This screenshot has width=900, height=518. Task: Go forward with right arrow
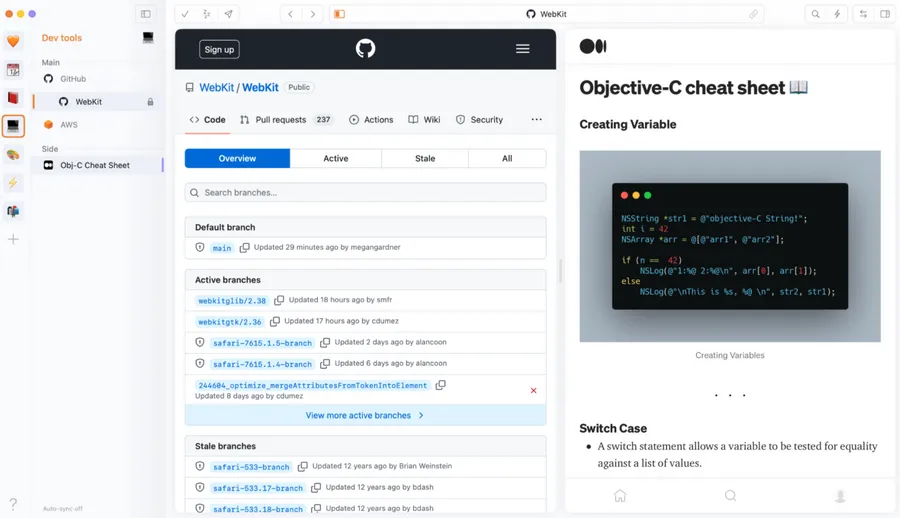point(313,14)
